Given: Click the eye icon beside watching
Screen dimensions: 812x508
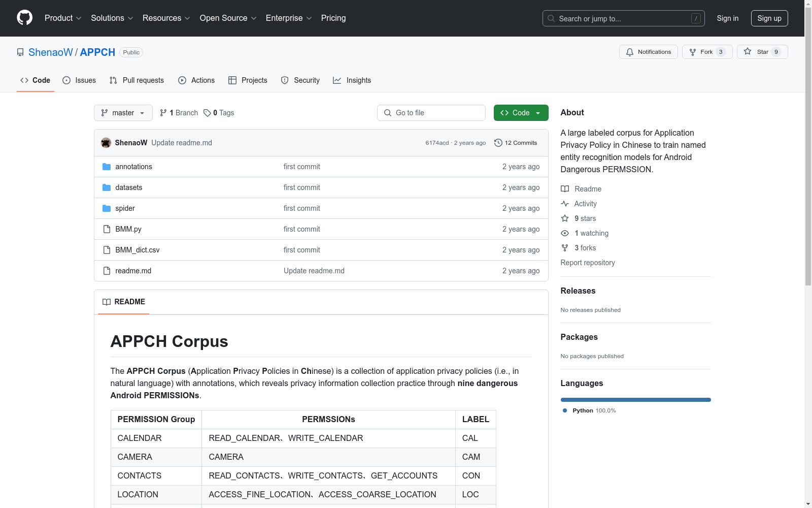Looking at the screenshot, I should [565, 233].
